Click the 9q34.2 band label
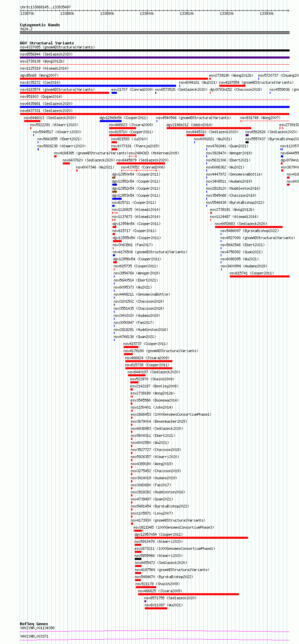The image size is (299, 644). coord(26,29)
